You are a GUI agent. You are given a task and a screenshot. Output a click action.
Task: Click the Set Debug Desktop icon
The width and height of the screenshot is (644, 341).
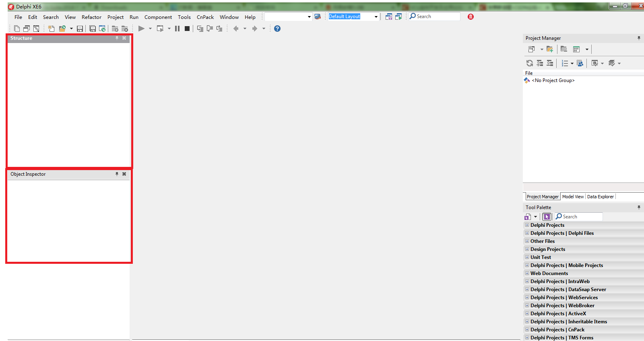pos(398,16)
